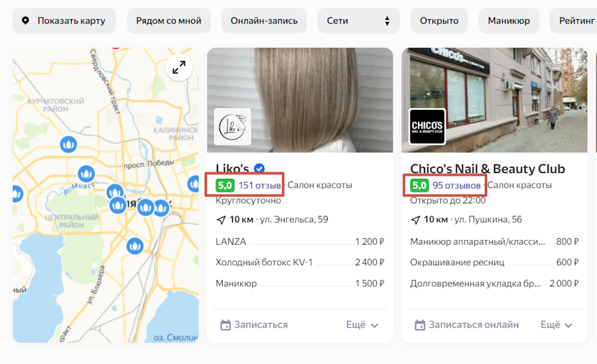Click the Записаться button for Liko's
The image size is (597, 364).
(254, 325)
